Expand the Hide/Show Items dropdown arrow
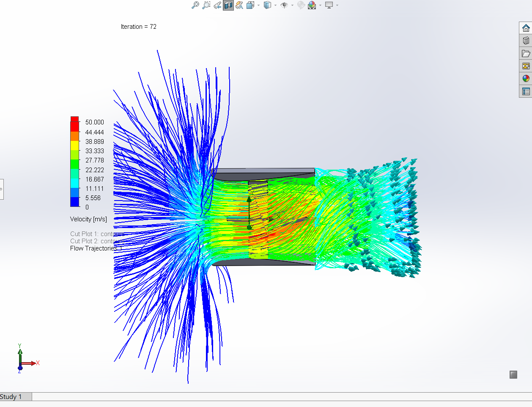 (292, 5)
